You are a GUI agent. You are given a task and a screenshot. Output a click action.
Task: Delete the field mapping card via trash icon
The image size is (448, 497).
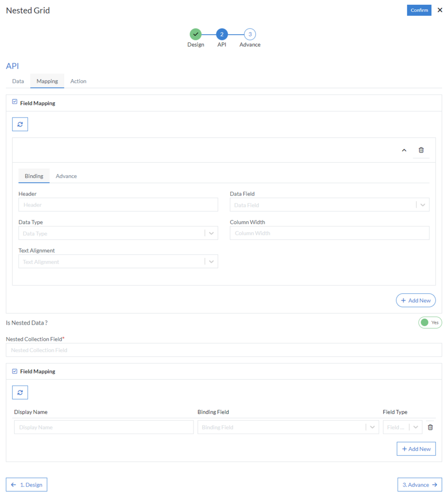[x=421, y=150]
